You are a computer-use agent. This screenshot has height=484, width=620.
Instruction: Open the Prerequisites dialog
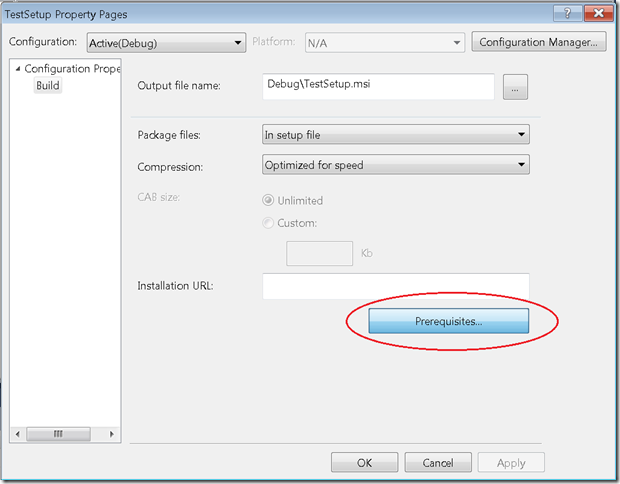(448, 321)
